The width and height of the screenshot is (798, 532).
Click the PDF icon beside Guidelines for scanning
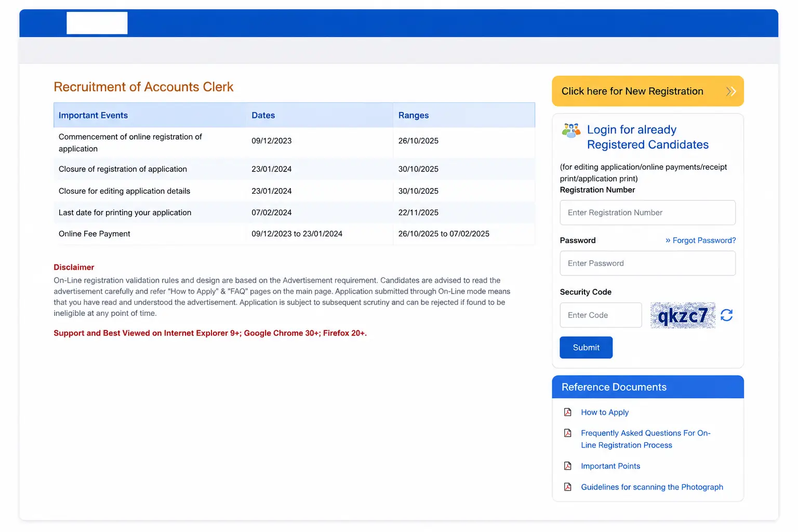tap(567, 487)
